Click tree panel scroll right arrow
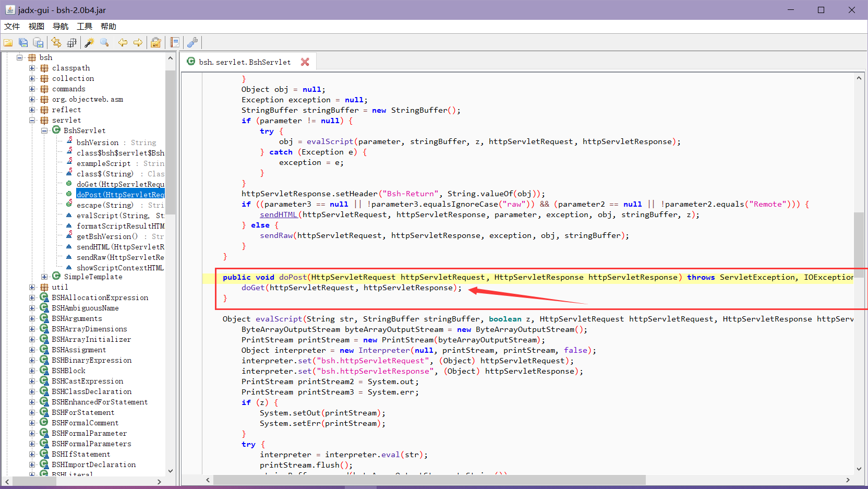 click(x=159, y=482)
